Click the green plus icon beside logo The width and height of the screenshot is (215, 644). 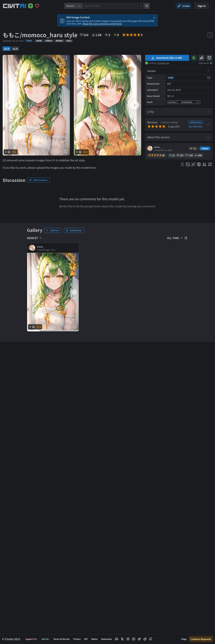(x=30, y=6)
